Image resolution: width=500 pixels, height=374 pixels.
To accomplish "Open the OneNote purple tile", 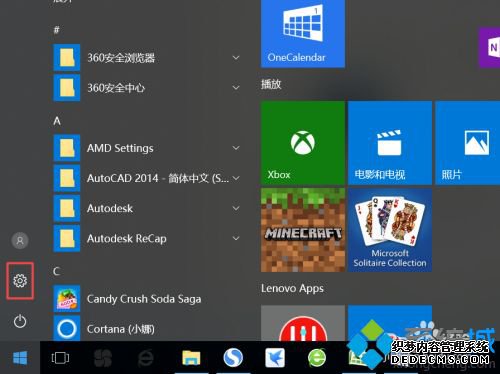I will point(489,48).
